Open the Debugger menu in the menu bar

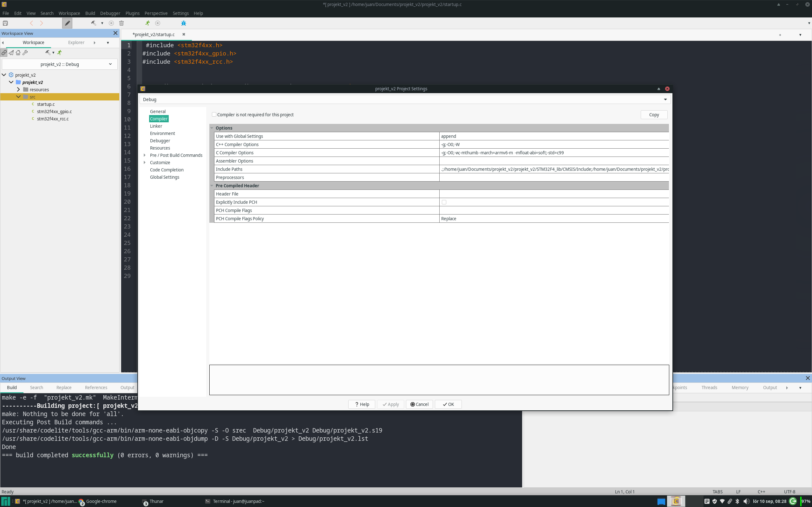coord(110,13)
